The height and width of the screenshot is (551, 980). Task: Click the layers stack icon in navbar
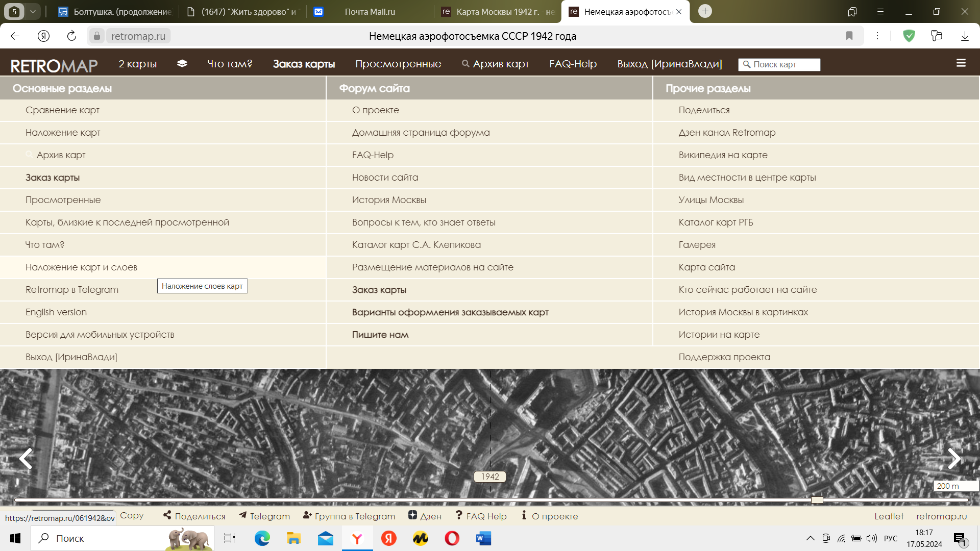pos(182,64)
